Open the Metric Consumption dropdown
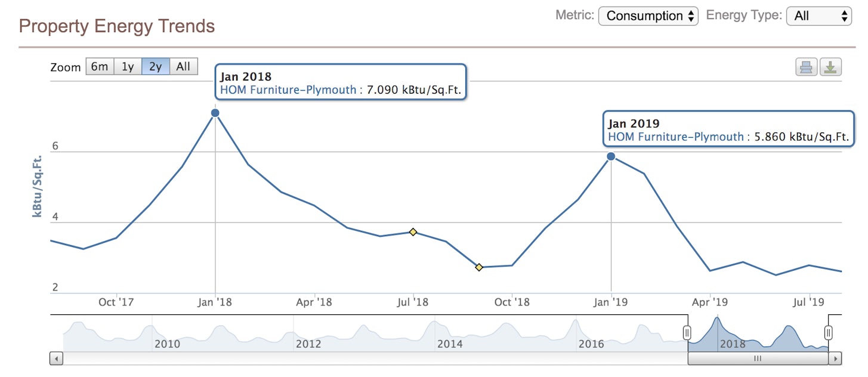868x377 pixels. pos(648,16)
